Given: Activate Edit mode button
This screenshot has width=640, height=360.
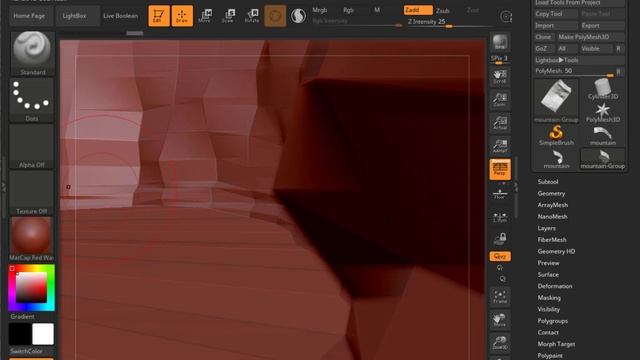Looking at the screenshot, I should (159, 16).
